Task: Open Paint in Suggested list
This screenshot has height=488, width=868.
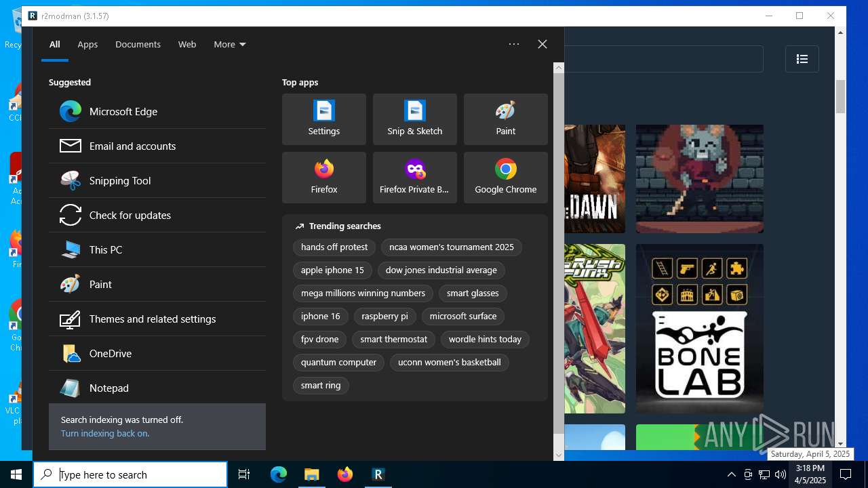Action: point(157,284)
